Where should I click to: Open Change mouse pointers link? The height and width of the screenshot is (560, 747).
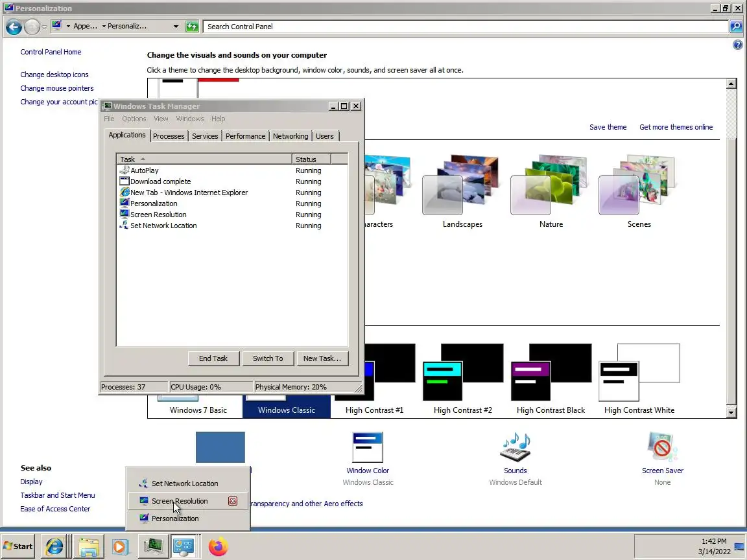[56, 88]
